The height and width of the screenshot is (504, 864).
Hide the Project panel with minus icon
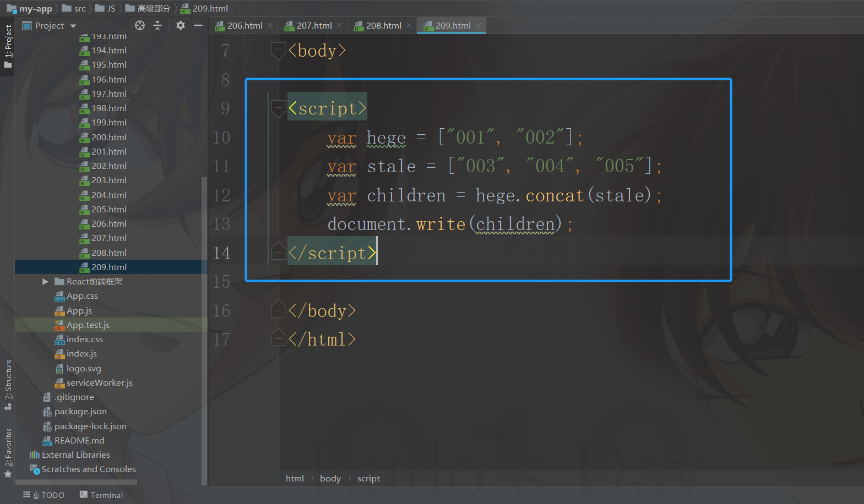[198, 25]
